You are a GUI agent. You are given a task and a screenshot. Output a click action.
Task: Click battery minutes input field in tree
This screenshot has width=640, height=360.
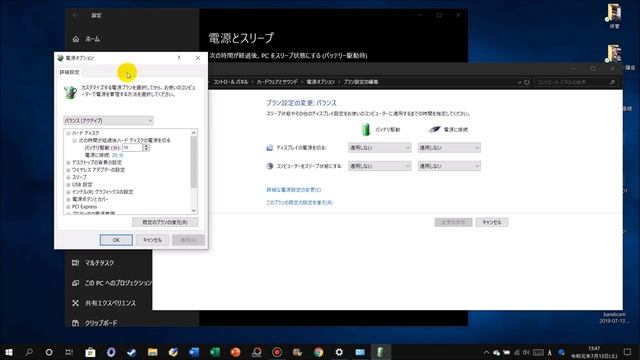point(132,147)
